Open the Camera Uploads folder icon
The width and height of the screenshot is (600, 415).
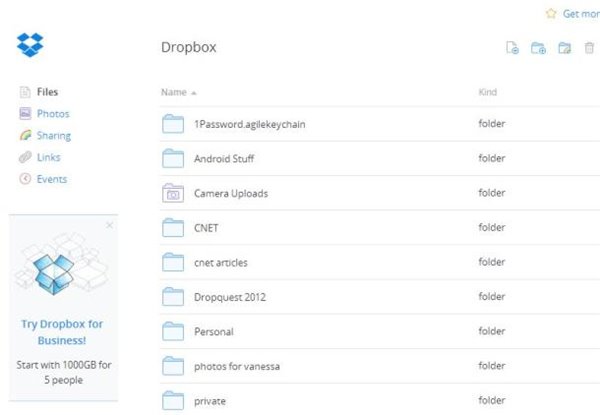(x=173, y=193)
